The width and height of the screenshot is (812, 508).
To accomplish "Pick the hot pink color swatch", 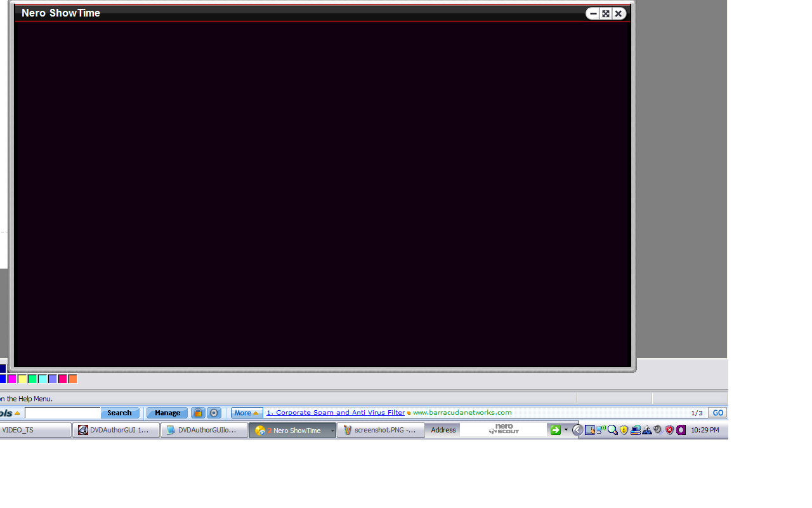I will click(x=63, y=379).
